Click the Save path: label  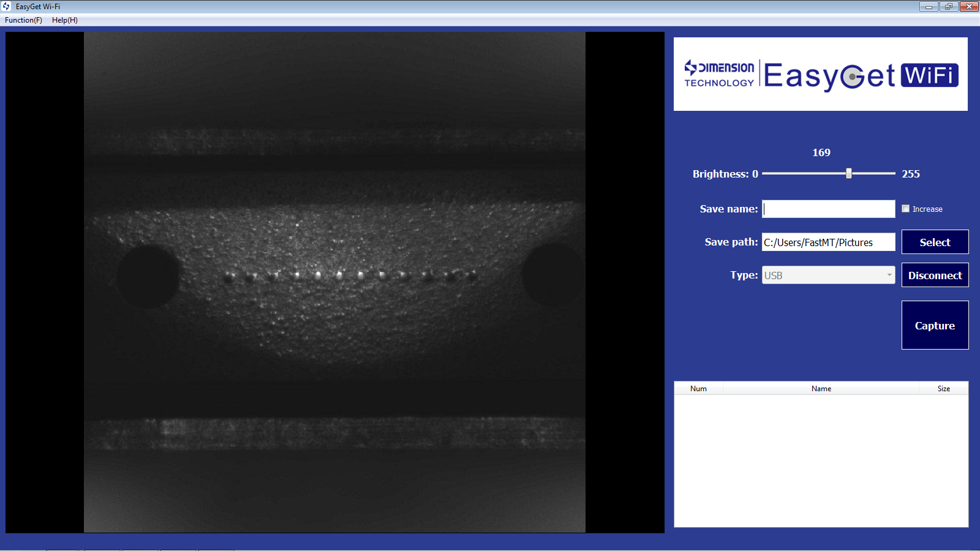coord(731,242)
